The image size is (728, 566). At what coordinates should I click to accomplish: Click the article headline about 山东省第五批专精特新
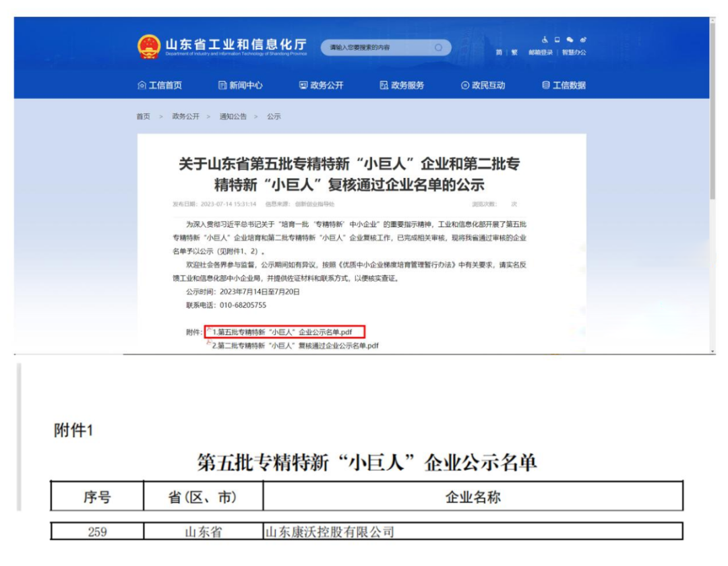click(x=349, y=175)
